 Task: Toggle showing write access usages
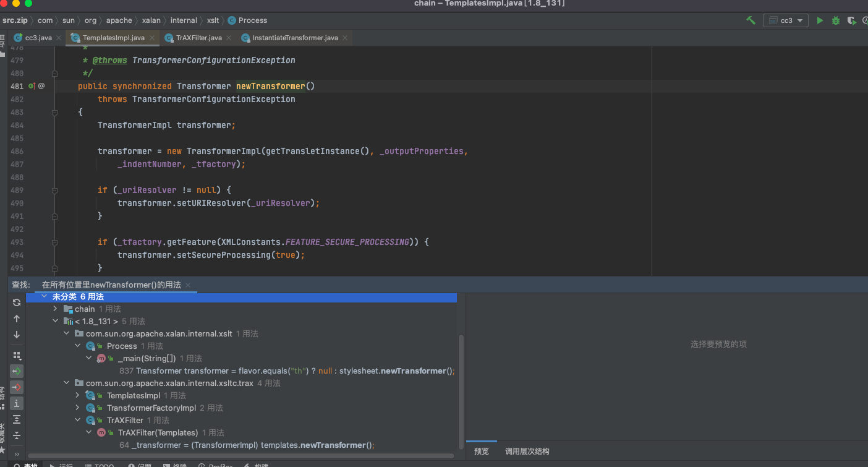pos(17,387)
